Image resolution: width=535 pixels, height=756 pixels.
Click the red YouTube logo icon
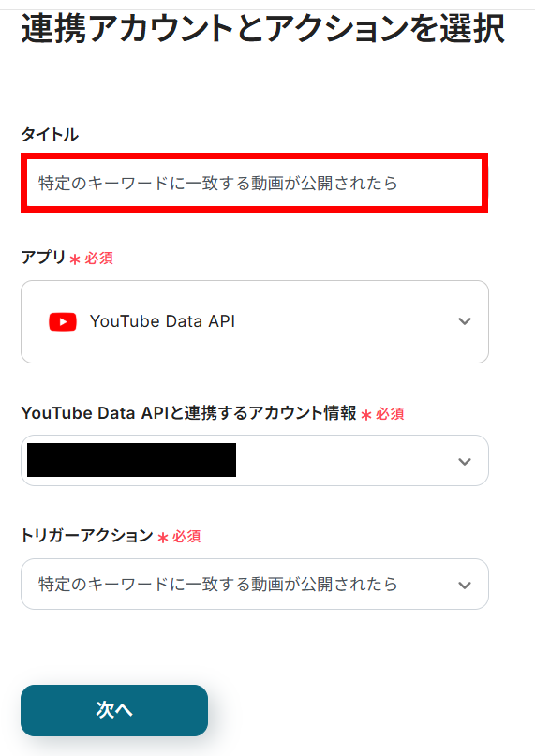[63, 322]
